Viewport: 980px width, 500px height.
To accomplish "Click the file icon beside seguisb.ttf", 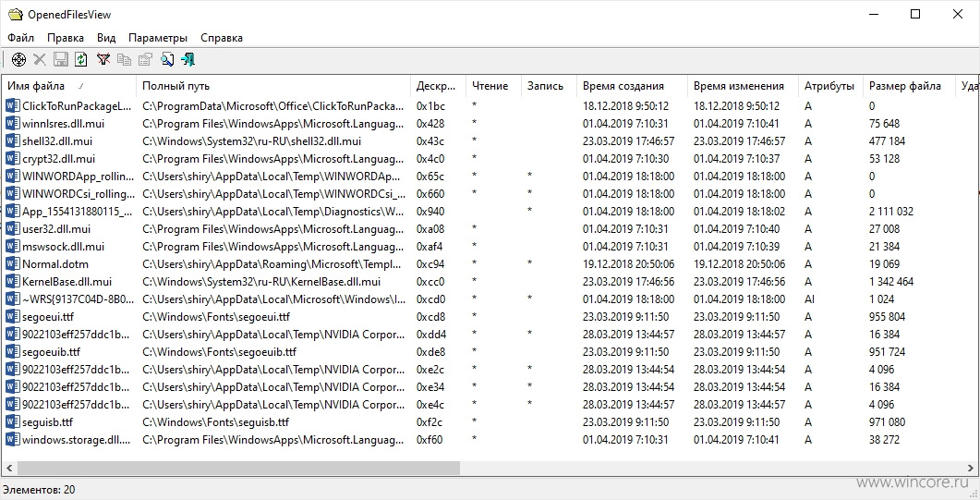I will coord(13,421).
